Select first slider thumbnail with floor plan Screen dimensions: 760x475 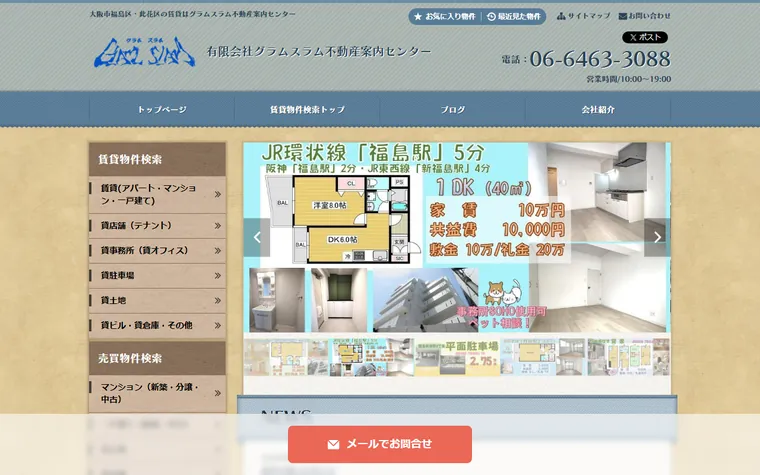tap(286, 357)
